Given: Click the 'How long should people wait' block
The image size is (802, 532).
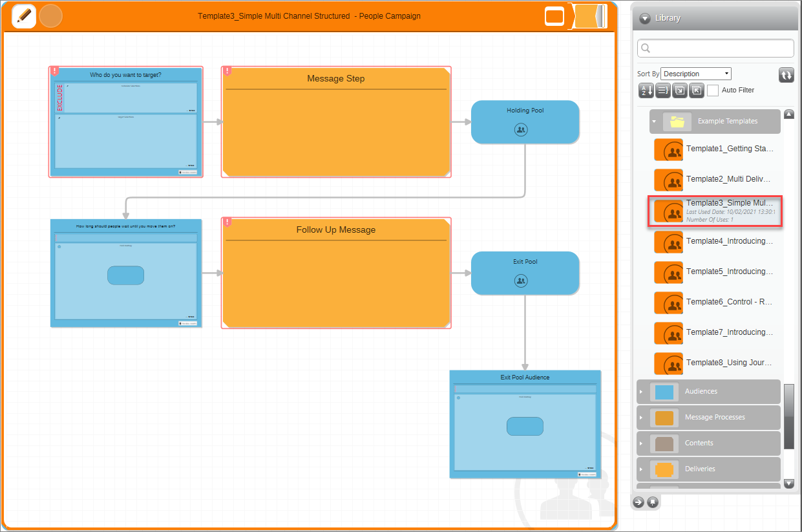Looking at the screenshot, I should 126,273.
